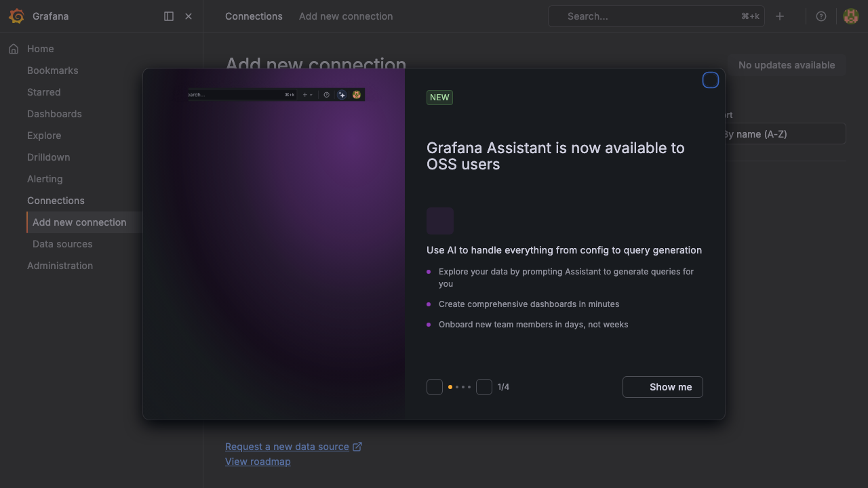
Task: Open Request a new data source link
Action: pyautogui.click(x=287, y=447)
